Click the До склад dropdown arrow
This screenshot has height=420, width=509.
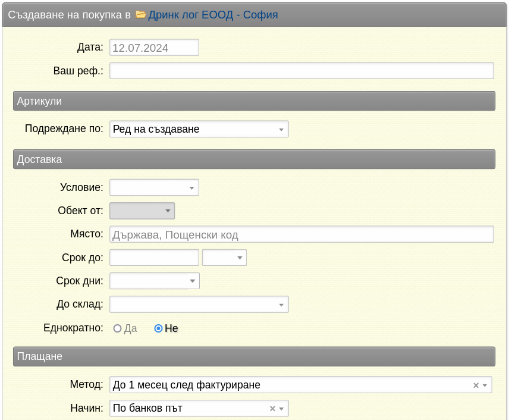(x=281, y=305)
